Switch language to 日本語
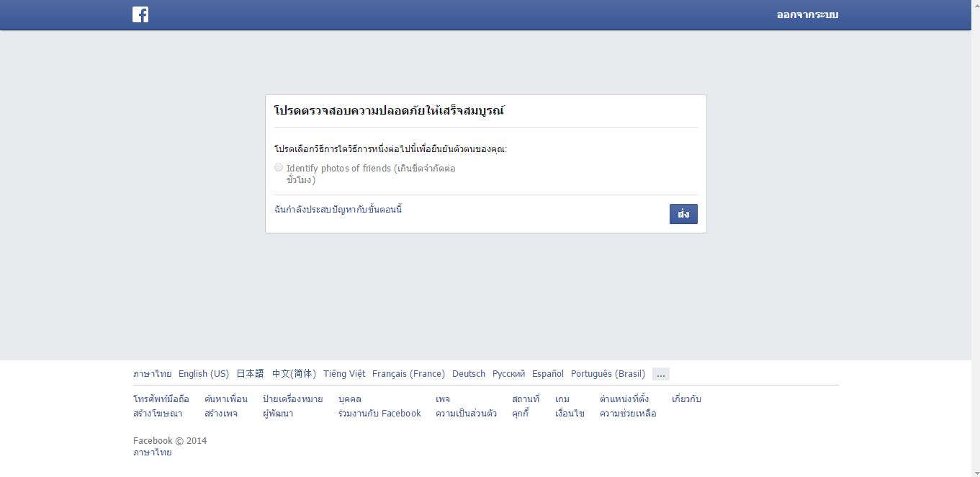This screenshot has width=980, height=477. [x=251, y=373]
